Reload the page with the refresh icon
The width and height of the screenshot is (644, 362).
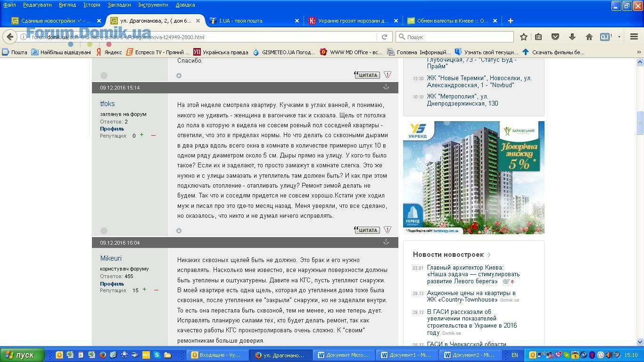384,37
